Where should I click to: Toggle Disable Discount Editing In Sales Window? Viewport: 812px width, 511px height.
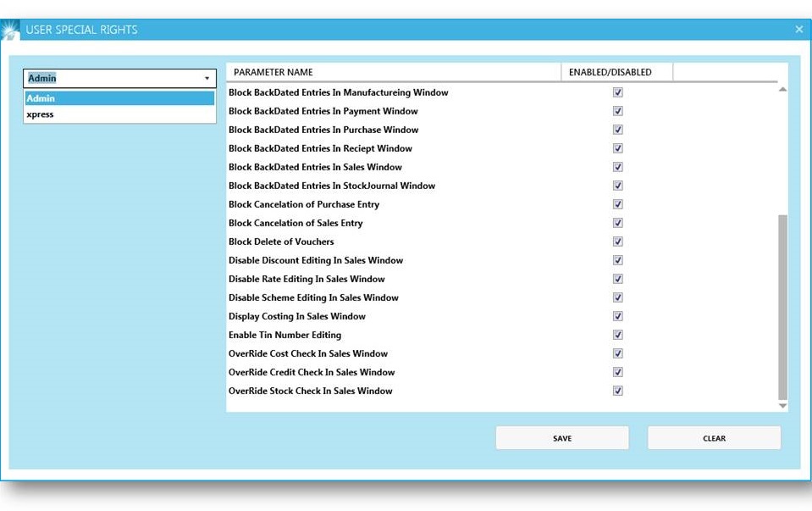[617, 259]
